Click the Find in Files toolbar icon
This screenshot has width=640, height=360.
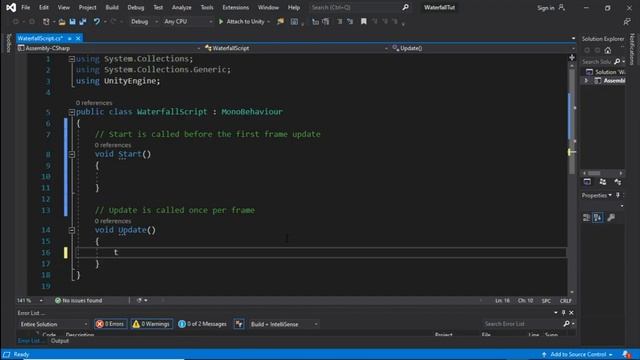(x=280, y=22)
